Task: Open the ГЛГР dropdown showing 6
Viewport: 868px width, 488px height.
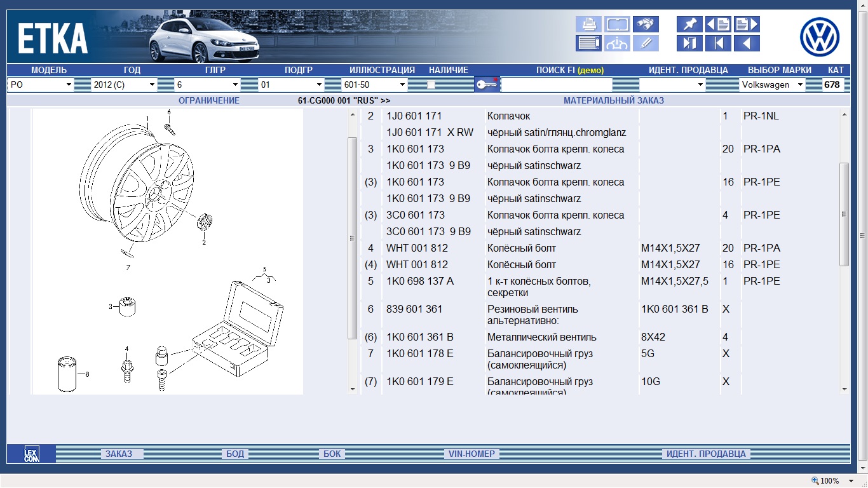Action: (207, 85)
